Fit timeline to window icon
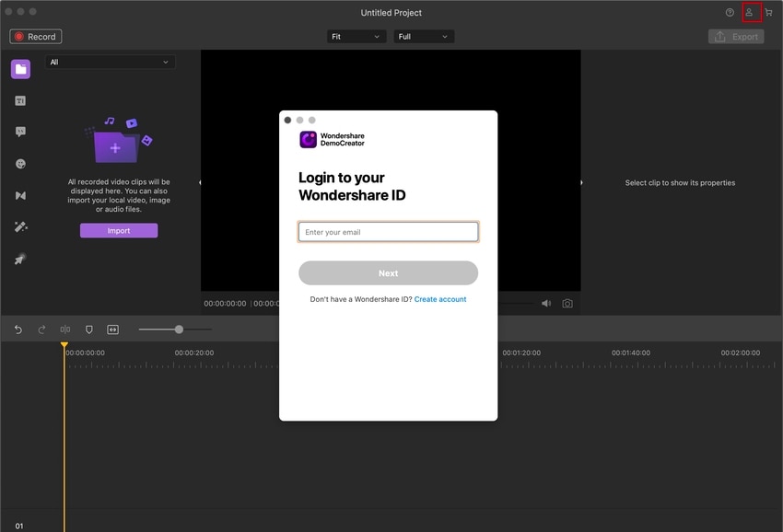783x532 pixels. click(x=113, y=330)
